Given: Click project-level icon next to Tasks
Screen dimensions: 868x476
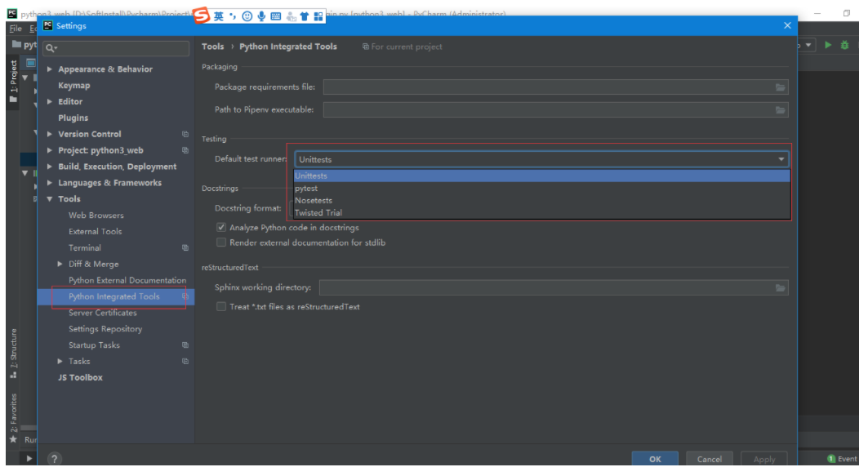Looking at the screenshot, I should click(185, 362).
